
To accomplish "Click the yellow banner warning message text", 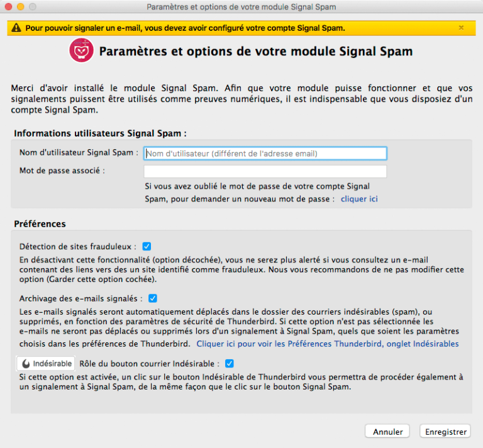I will [x=185, y=28].
